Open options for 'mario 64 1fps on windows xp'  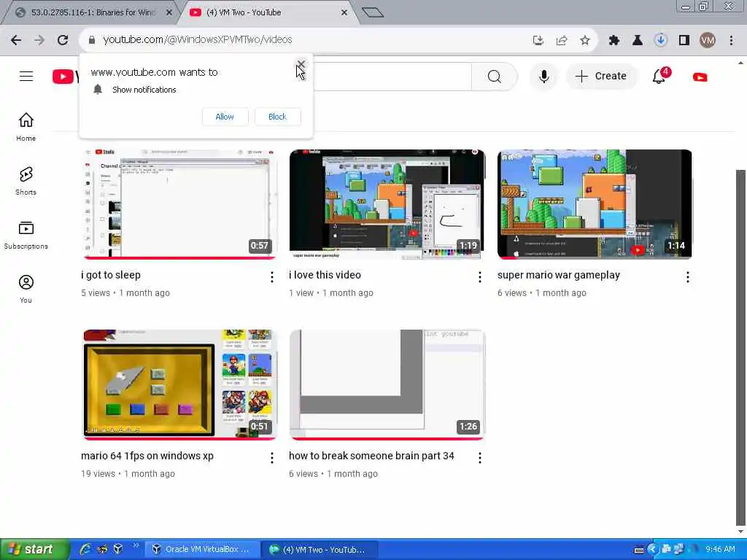(x=272, y=458)
